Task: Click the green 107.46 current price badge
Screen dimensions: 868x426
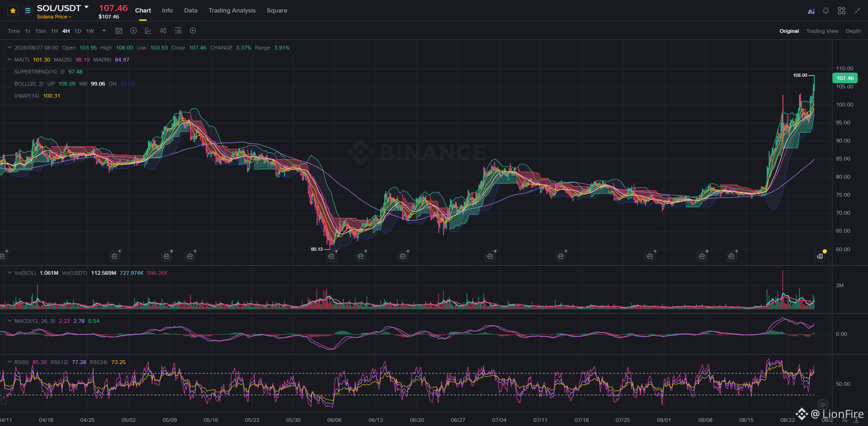Action: click(845, 78)
